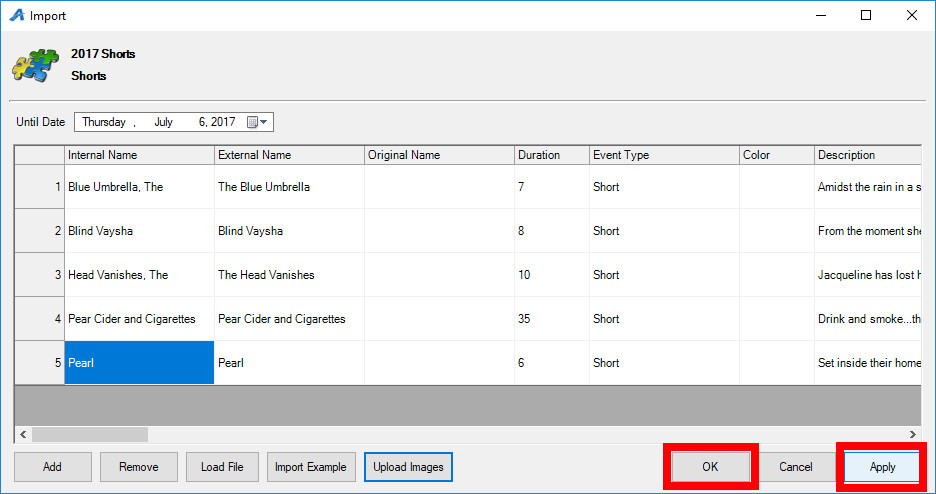Select row header number 1

(x=39, y=187)
